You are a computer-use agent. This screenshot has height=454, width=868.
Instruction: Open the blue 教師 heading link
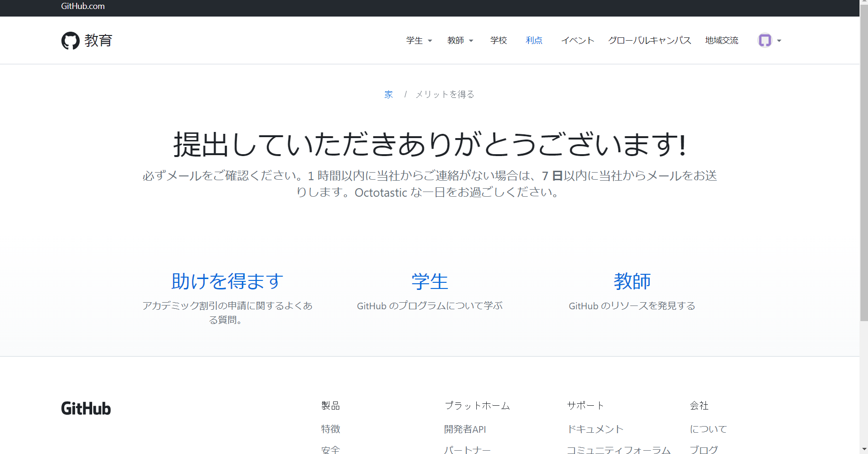coord(632,281)
